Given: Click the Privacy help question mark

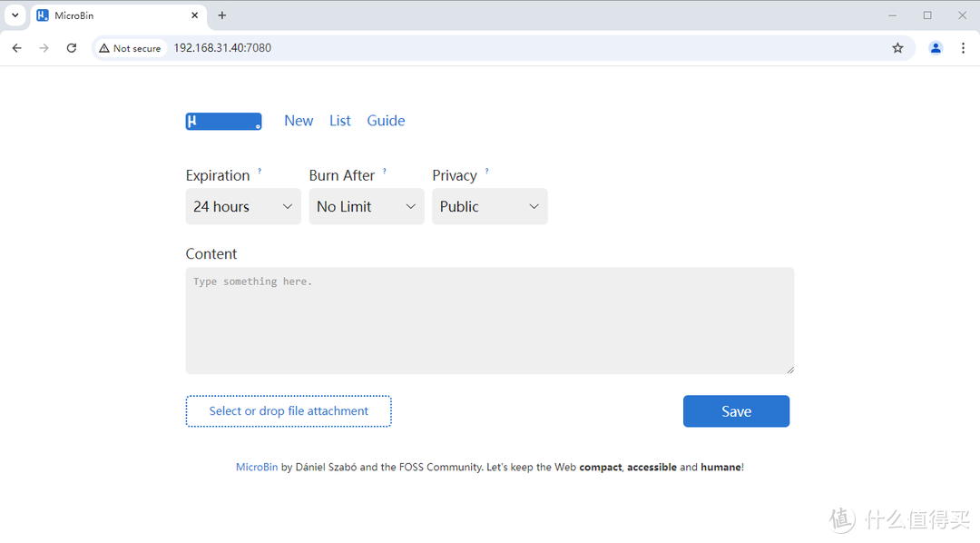Looking at the screenshot, I should coord(486,171).
